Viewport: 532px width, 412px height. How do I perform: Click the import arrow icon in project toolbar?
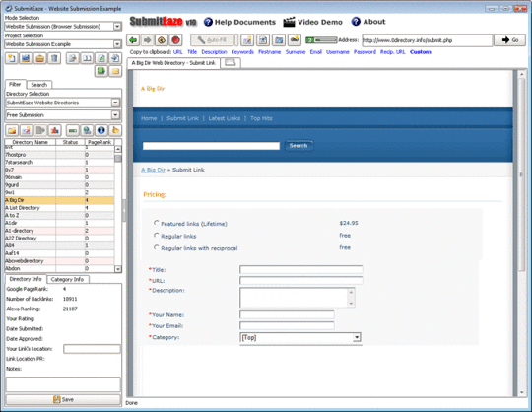pyautogui.click(x=115, y=58)
